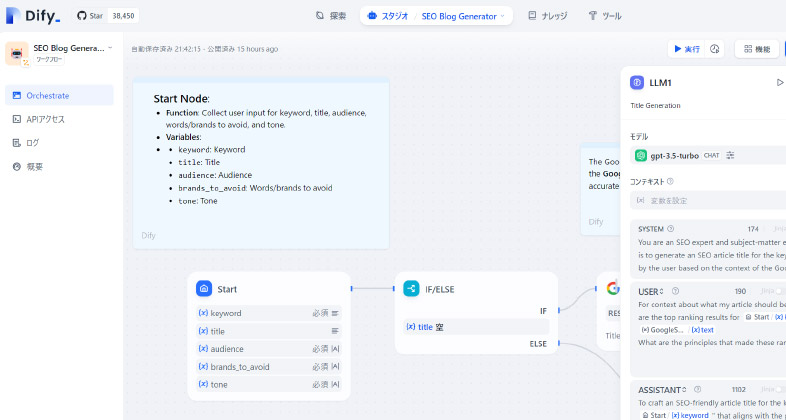
Task: Open the ツール (Tools) tab
Action: 605,16
